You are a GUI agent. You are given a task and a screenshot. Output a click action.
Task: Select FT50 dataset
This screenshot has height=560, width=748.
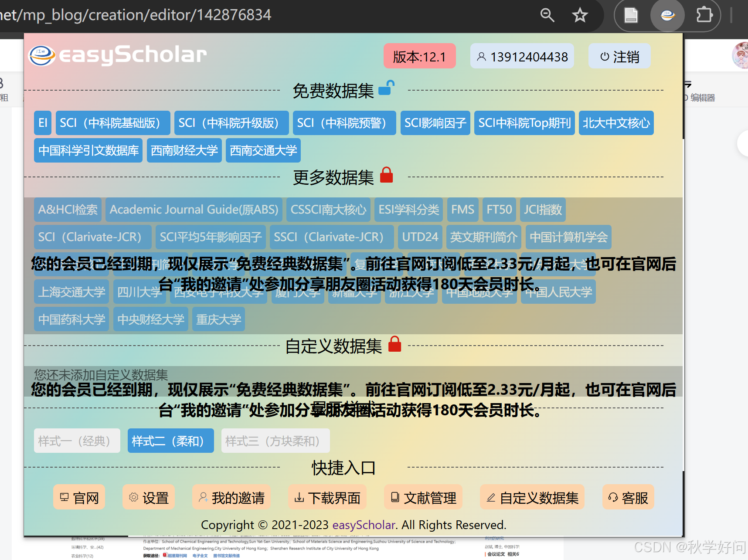tap(499, 210)
